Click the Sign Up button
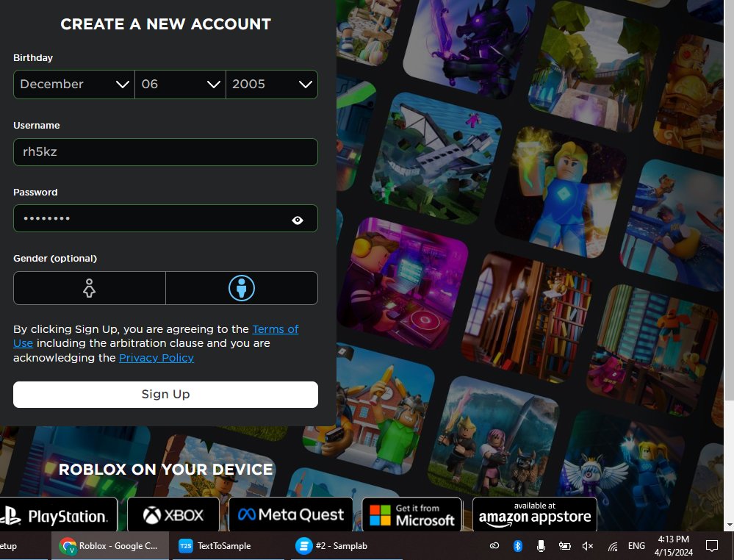 coord(166,394)
